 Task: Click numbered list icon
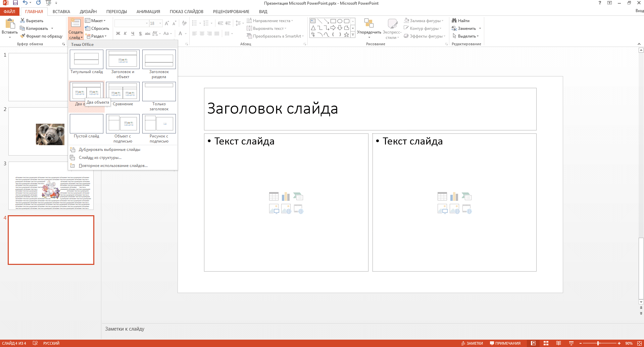(206, 23)
